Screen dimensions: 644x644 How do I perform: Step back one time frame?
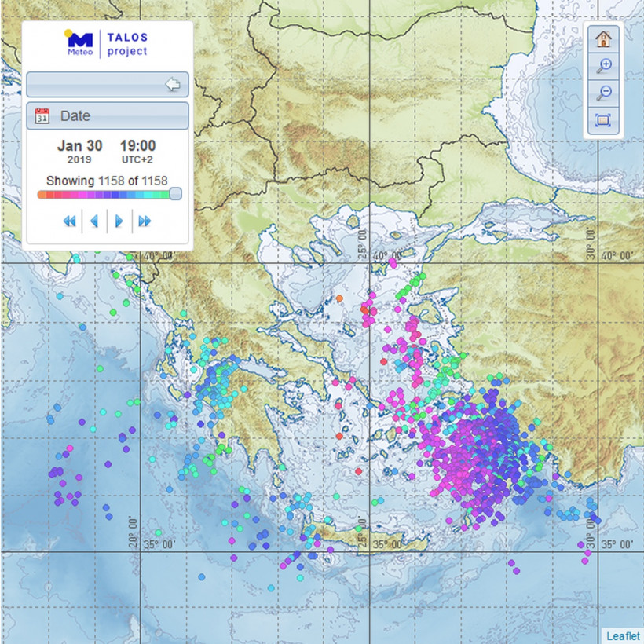tap(94, 221)
